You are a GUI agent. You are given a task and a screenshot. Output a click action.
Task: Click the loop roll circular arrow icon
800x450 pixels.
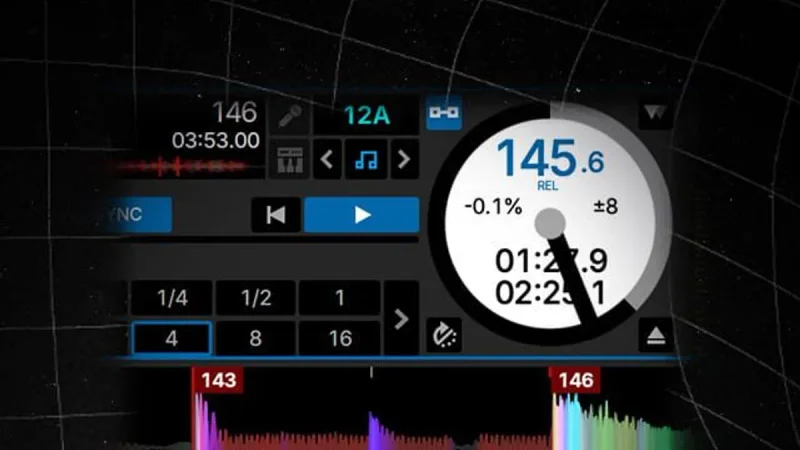(x=444, y=335)
